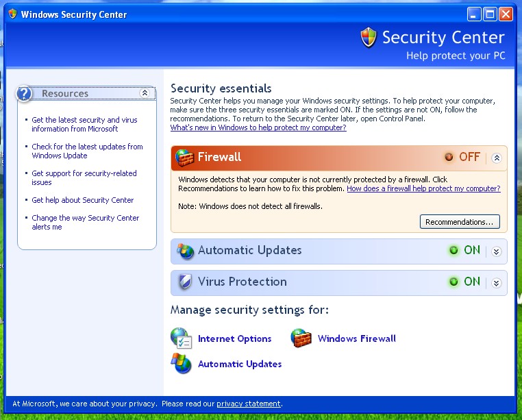Click the Resources panel title text
Viewport: 522px width, 420px height.
[x=65, y=94]
